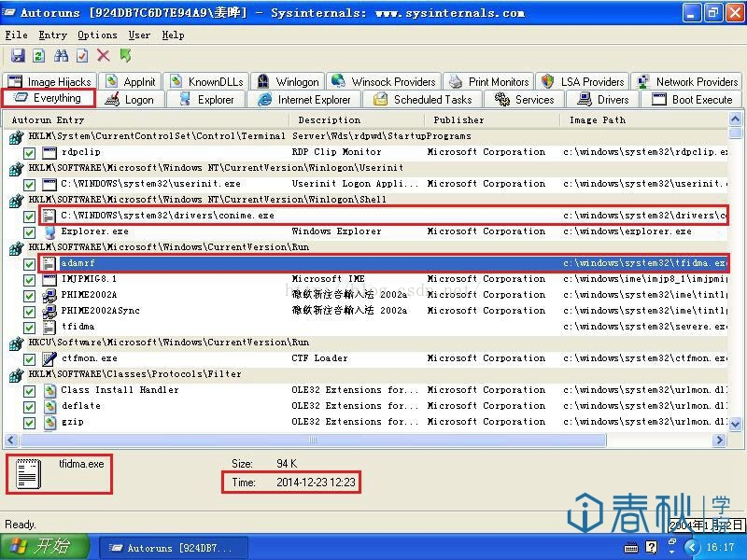Click the registry icon beside Winlogon\Userinit key
The width and height of the screenshot is (747, 560).
coord(16,169)
